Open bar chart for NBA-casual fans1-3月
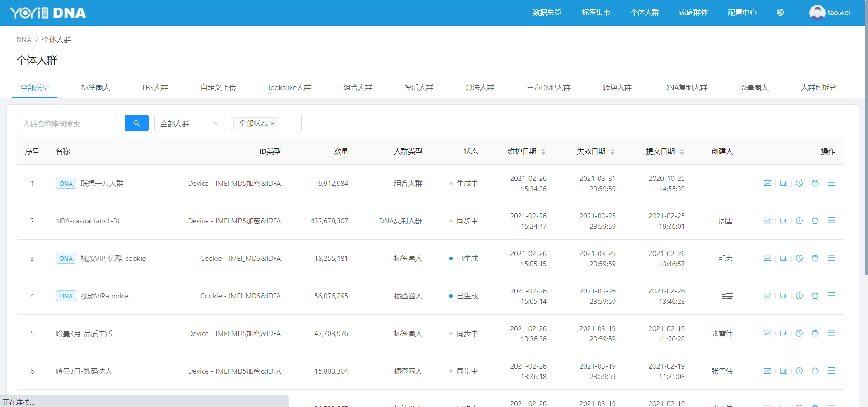This screenshot has width=868, height=407. (x=783, y=221)
